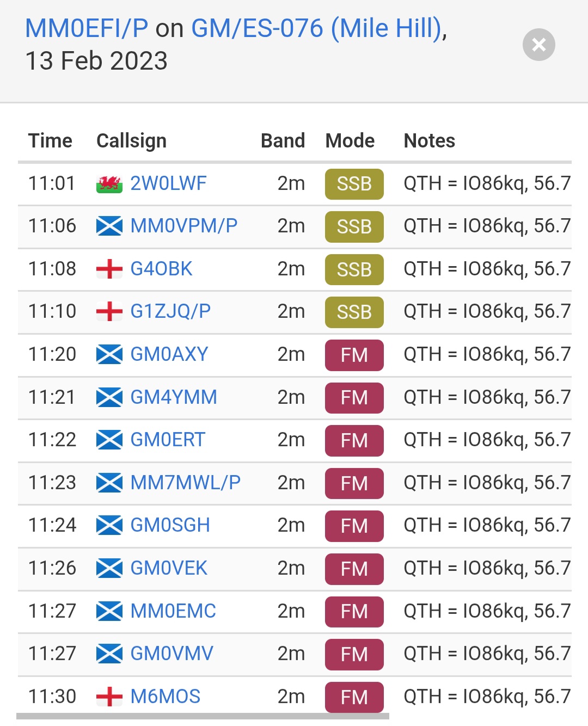Open callsign GM0VEK
Viewport: 588px width, 726px height.
tap(169, 568)
